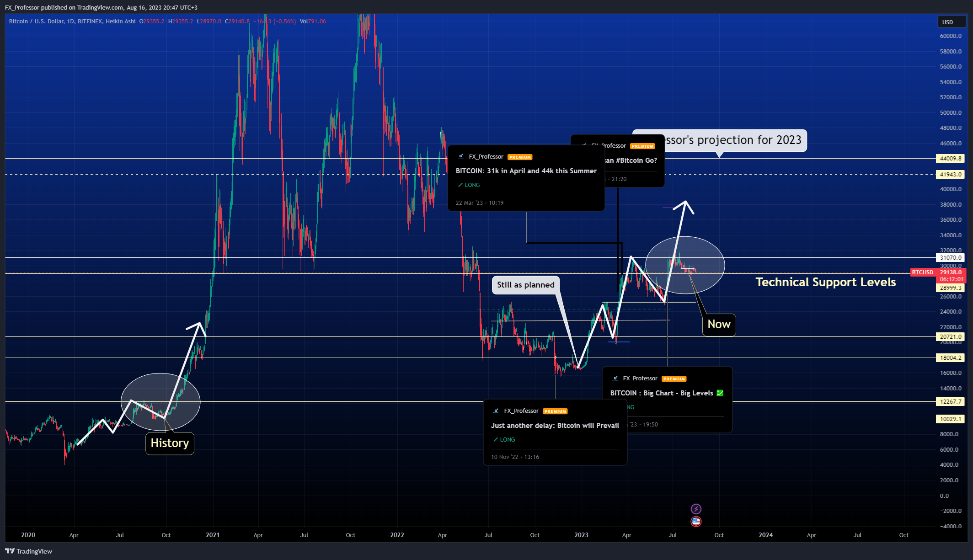Click the '22 Mar '23 · 10:19' timestamp
973x560 pixels.
(480, 203)
